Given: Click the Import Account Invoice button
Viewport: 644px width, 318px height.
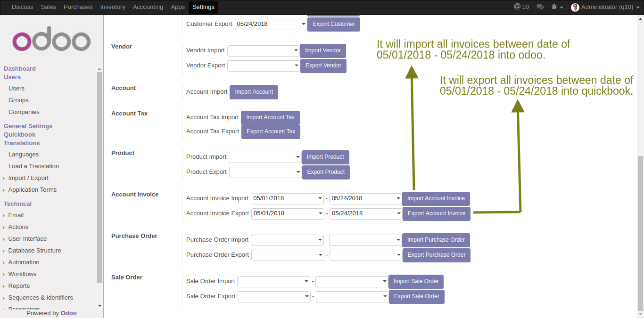Looking at the screenshot, I should [436, 198].
